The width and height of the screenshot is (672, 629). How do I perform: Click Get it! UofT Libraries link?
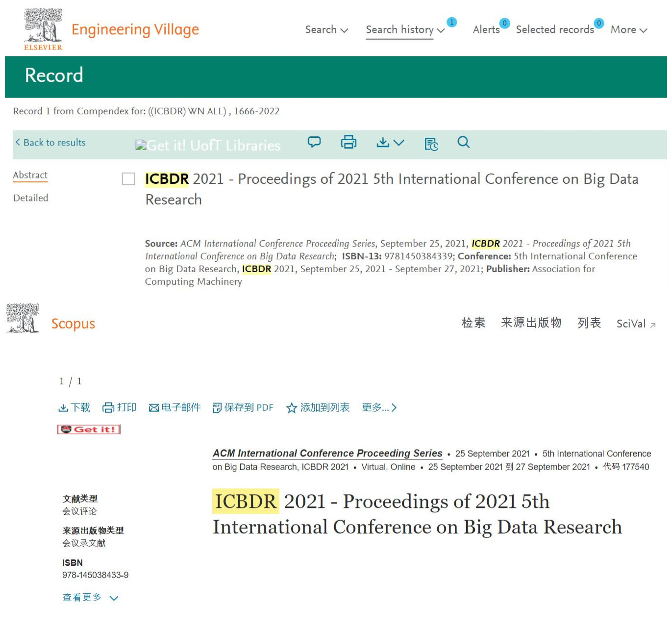click(208, 145)
